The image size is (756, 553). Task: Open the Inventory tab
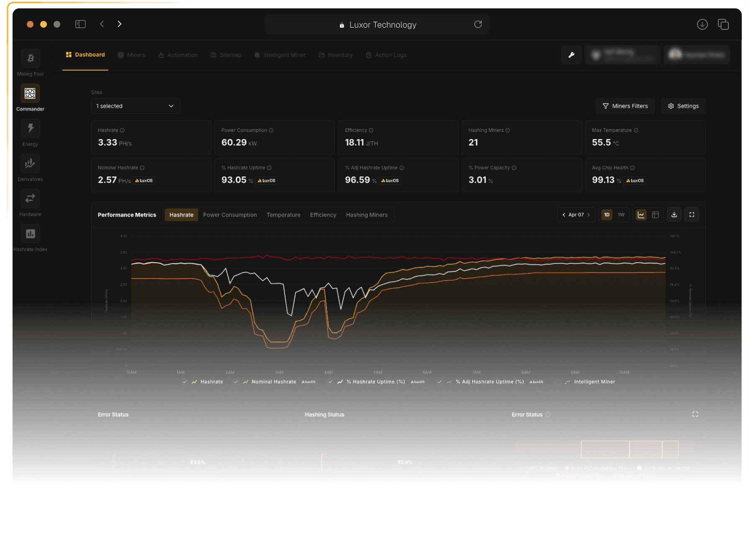point(336,55)
